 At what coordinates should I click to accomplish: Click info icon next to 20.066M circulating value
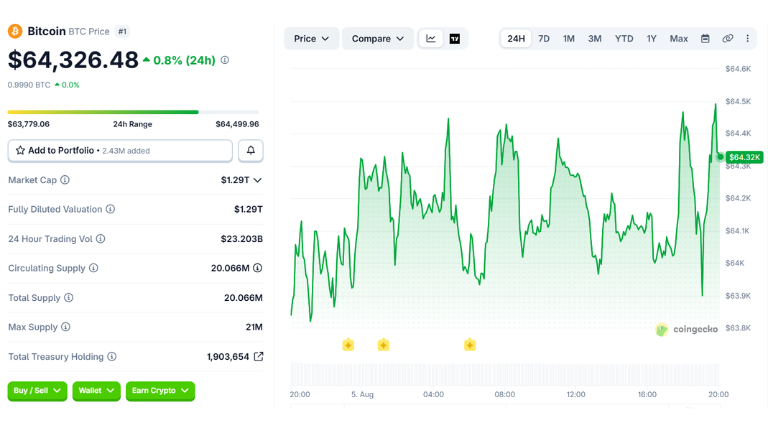(x=258, y=268)
